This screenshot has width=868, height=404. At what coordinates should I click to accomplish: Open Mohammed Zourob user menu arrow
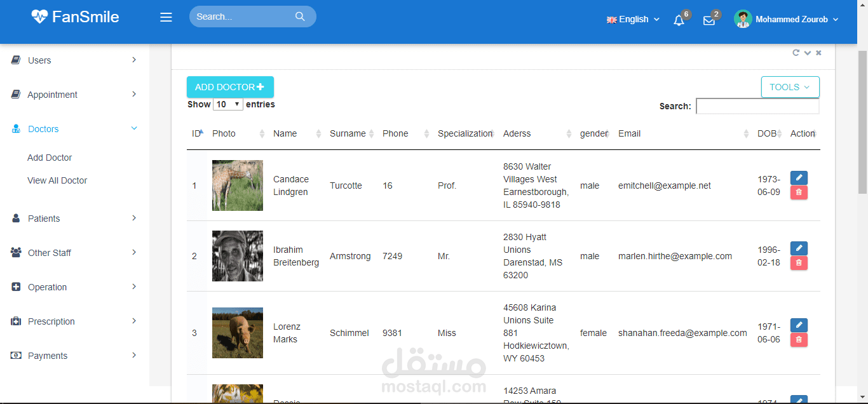click(836, 20)
